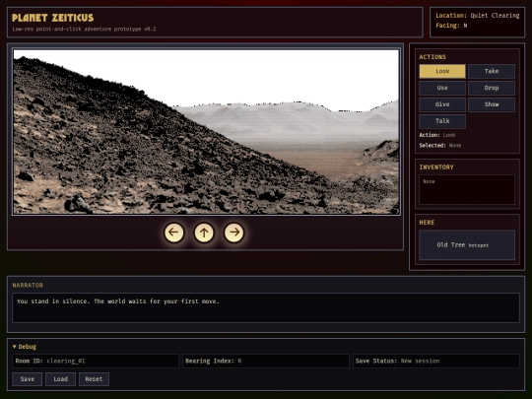Viewport: 532px width, 399px height.
Task: Click the Old Tree hotspot
Action: 467,245
